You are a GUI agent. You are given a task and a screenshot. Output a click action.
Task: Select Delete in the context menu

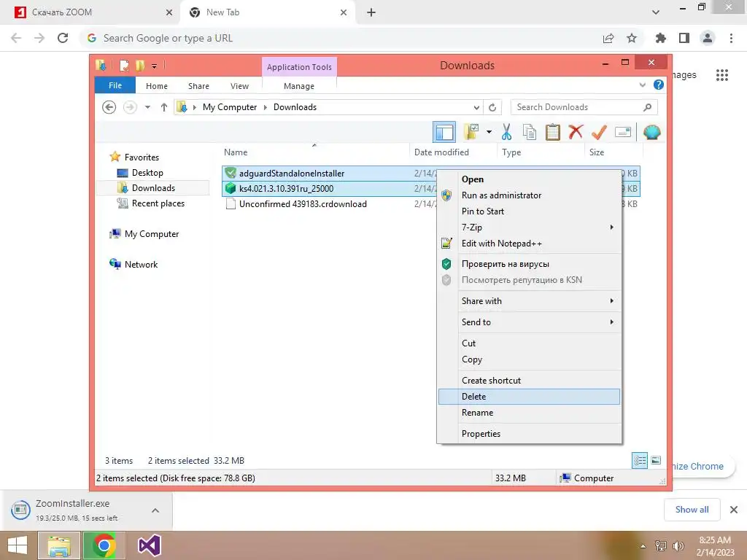529,396
